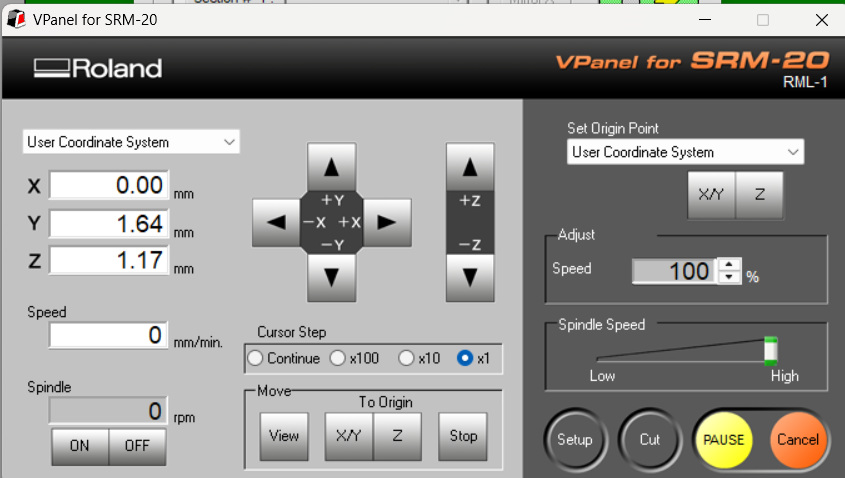Cancel the job with orange Cancel button
The image size is (845, 478).
tap(798, 440)
